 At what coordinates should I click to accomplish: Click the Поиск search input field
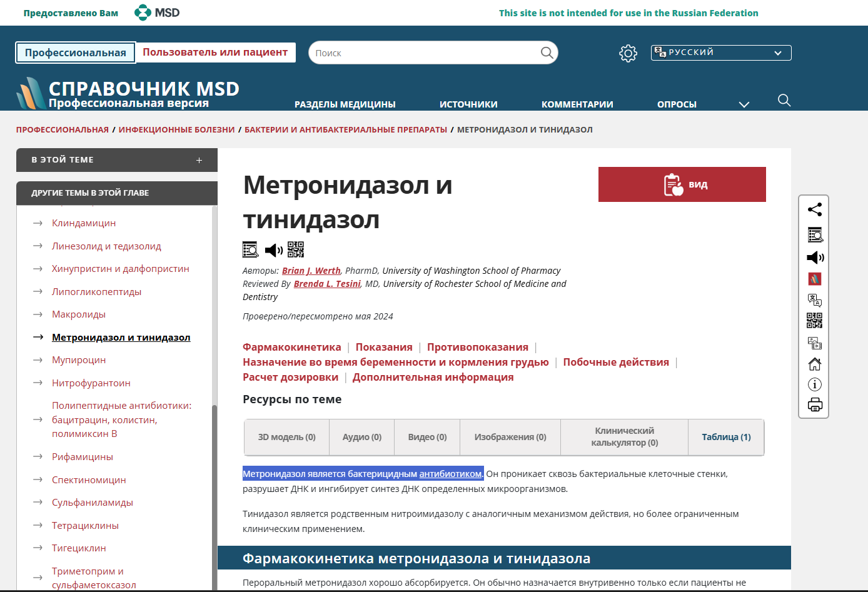point(425,53)
